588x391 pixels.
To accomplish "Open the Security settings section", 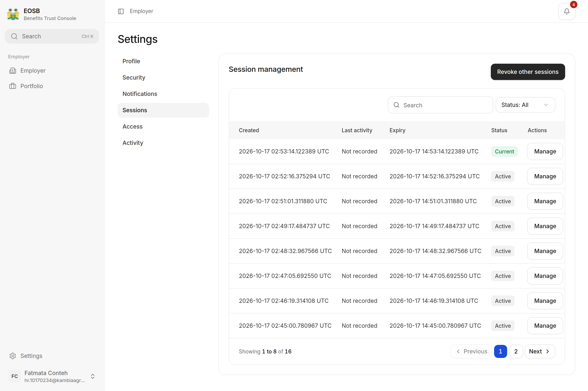I will 163,78.
